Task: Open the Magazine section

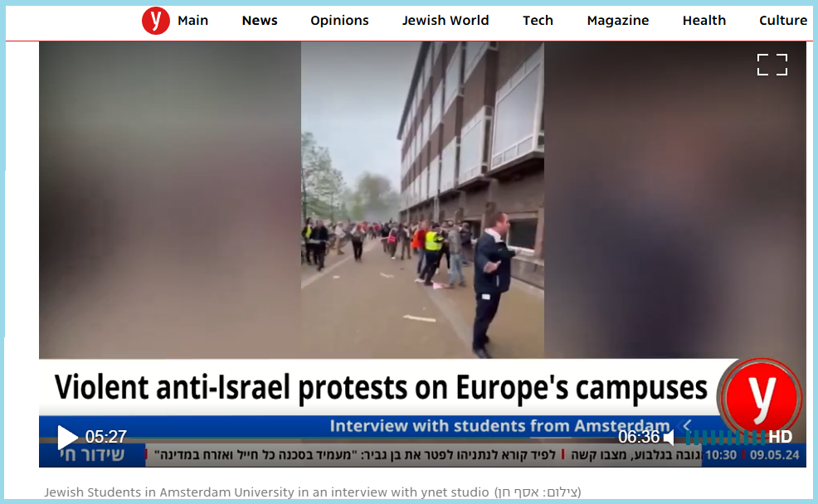Action: point(618,21)
